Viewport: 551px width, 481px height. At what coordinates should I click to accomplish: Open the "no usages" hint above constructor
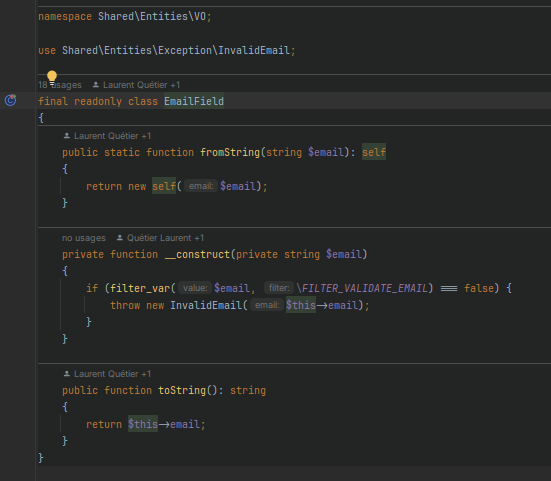pyautogui.click(x=84, y=238)
